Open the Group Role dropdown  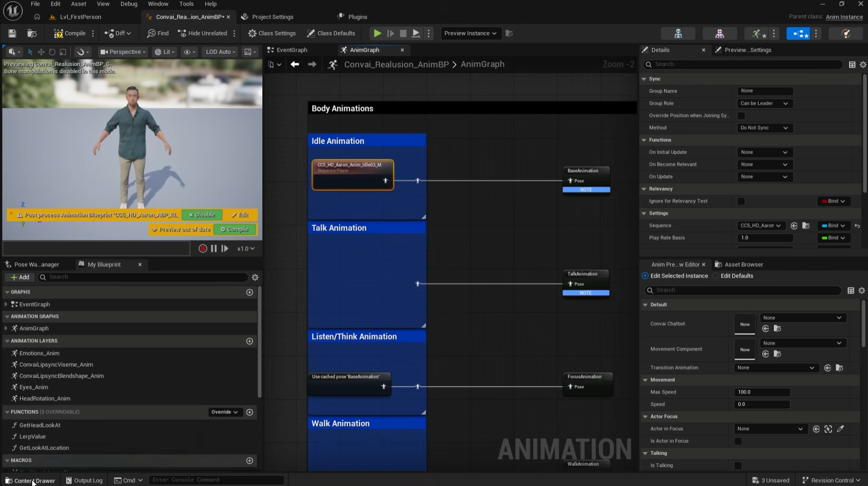pyautogui.click(x=764, y=103)
